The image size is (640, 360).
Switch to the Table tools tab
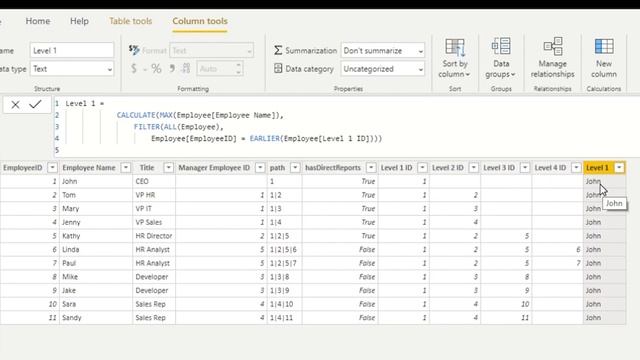point(131,21)
